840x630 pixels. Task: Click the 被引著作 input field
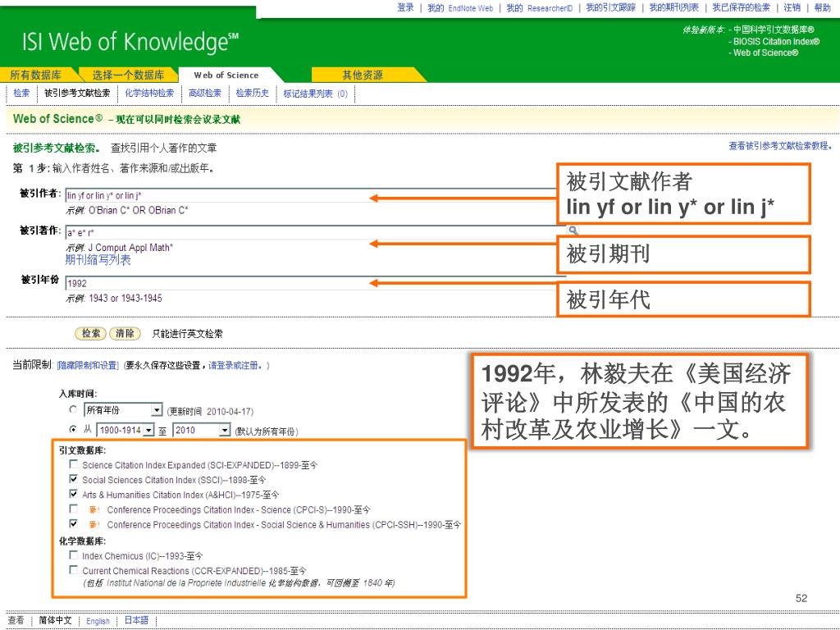click(316, 232)
